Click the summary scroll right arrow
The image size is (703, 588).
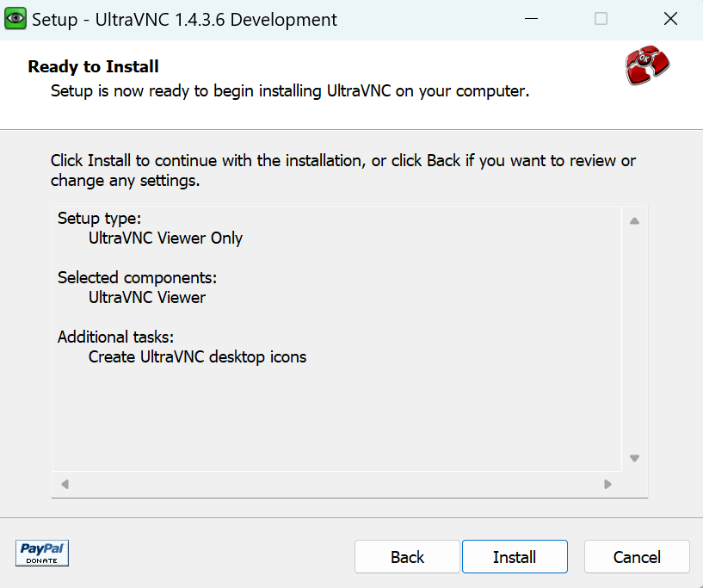(607, 485)
